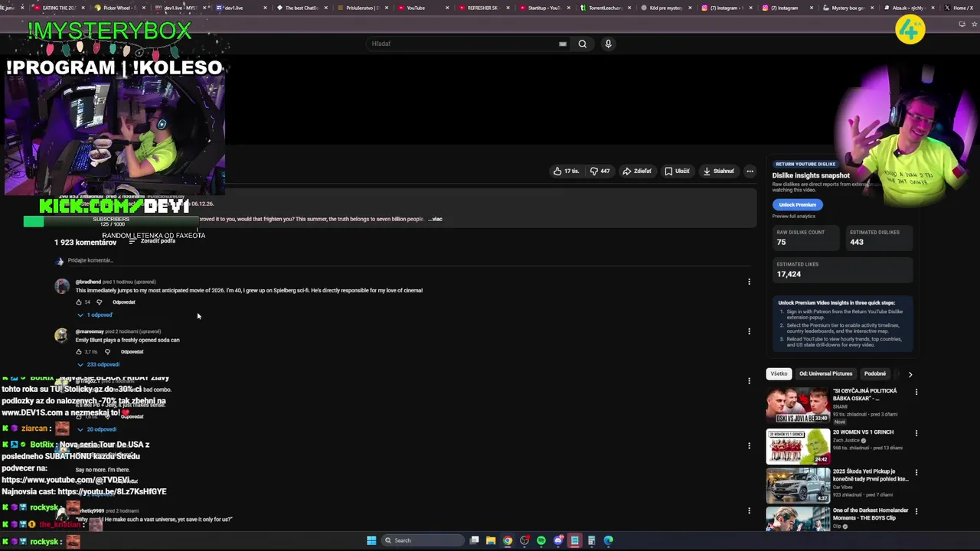The width and height of the screenshot is (980, 551).
Task: Open options for 20 Women vs 1 Grinch
Action: (916, 433)
